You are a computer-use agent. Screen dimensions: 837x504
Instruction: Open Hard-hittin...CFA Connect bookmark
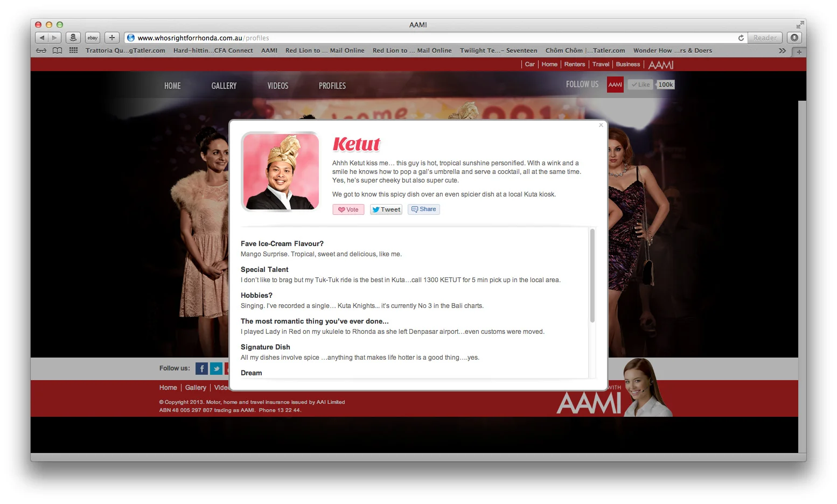[x=213, y=51]
